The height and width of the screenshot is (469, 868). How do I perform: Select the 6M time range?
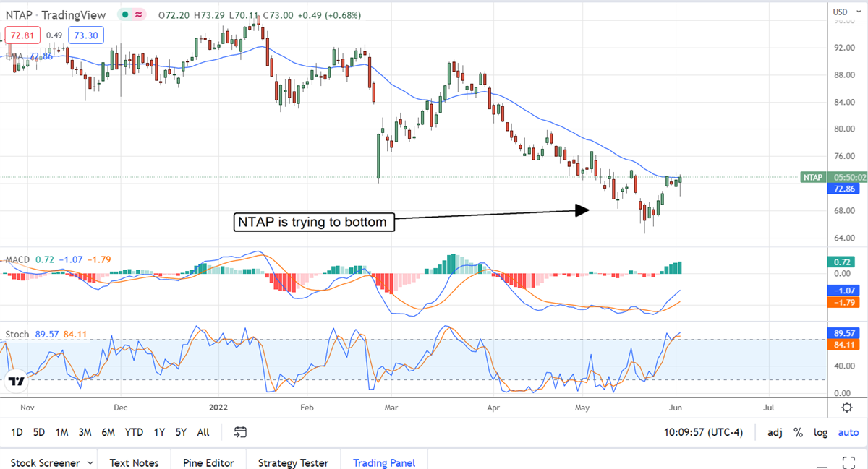[x=109, y=432]
